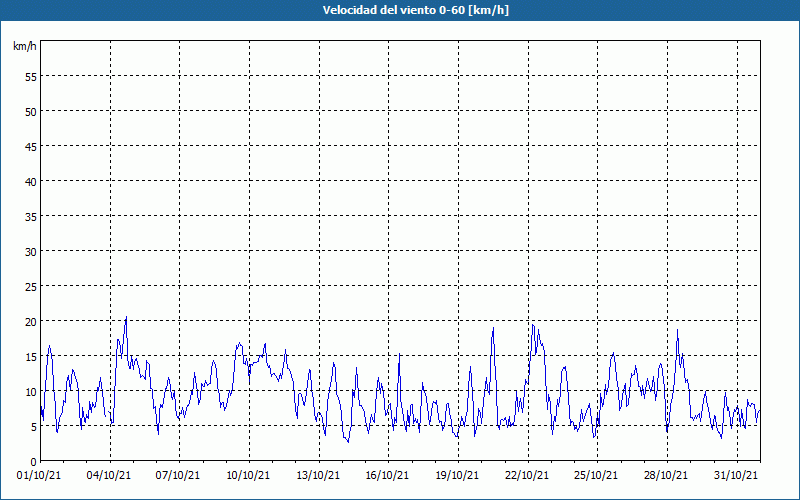Select the 55 value on the y-axis
Viewport: 800px width, 500px height.
coord(31,77)
